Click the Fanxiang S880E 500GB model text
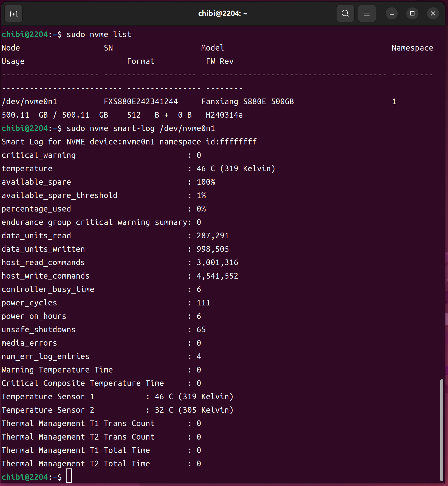 click(247, 102)
